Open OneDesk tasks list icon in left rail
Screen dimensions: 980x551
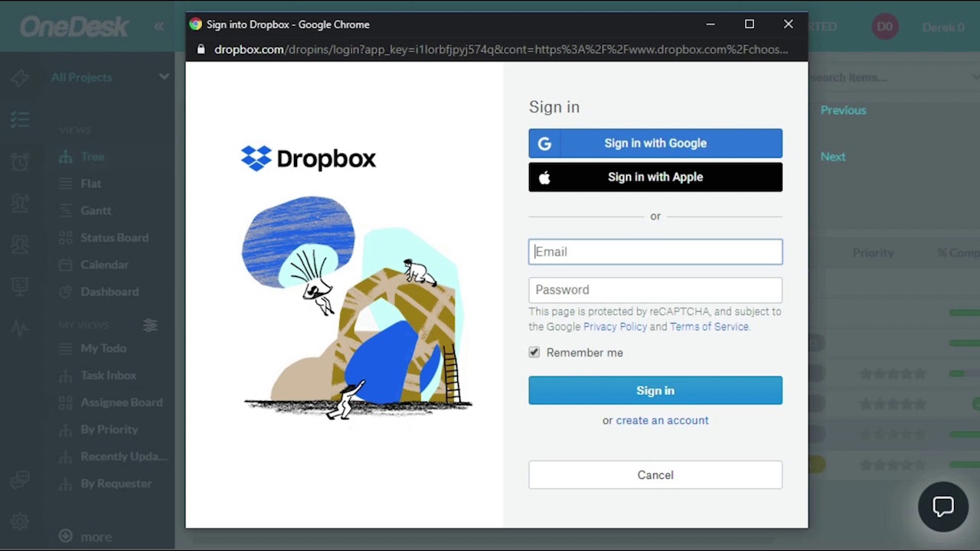[x=20, y=119]
